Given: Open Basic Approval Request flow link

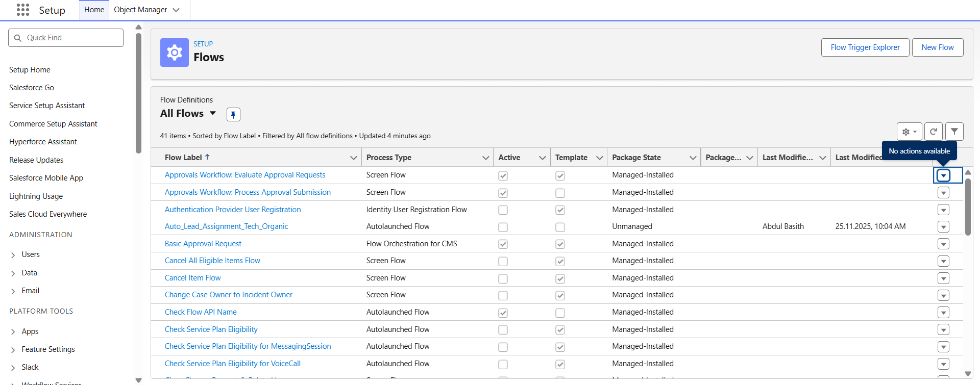Looking at the screenshot, I should (203, 244).
